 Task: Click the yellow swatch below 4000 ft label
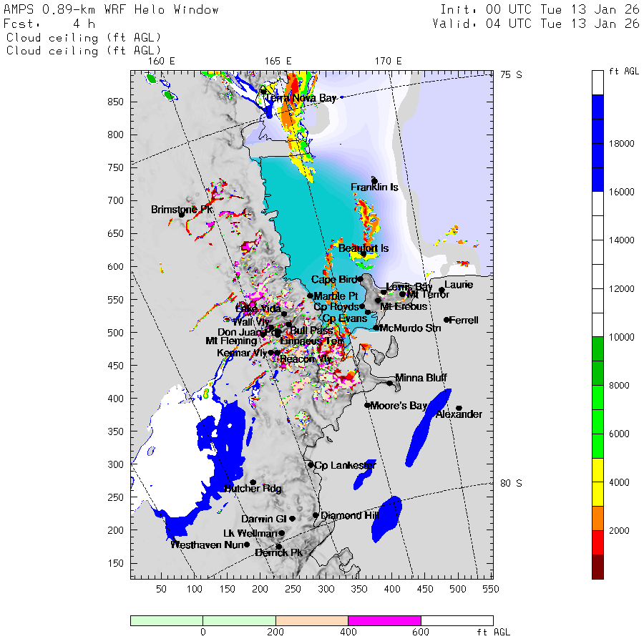click(597, 494)
